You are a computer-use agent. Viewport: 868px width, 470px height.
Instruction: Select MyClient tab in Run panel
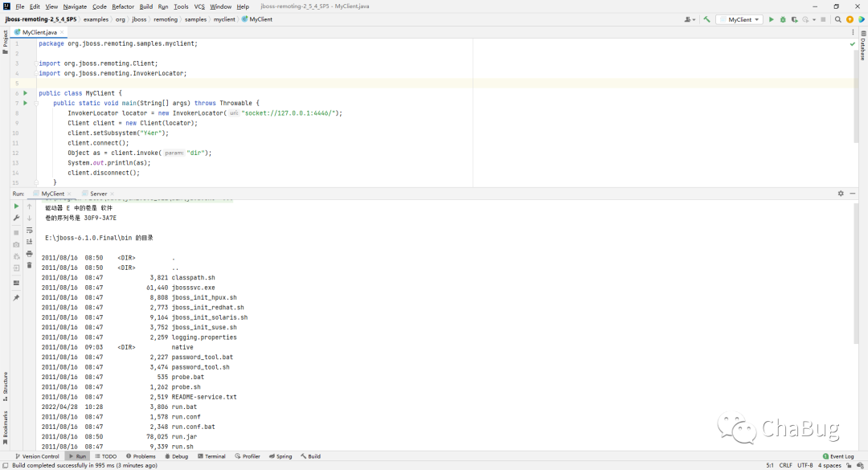pos(52,194)
